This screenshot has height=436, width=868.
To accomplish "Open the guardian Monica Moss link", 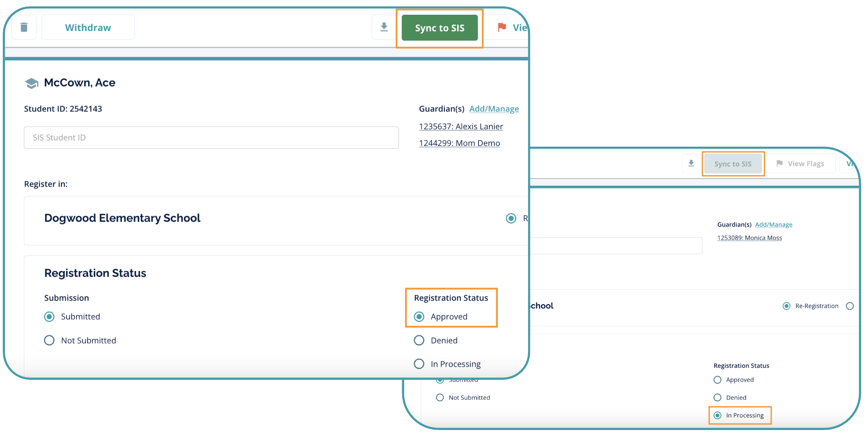I will point(749,238).
